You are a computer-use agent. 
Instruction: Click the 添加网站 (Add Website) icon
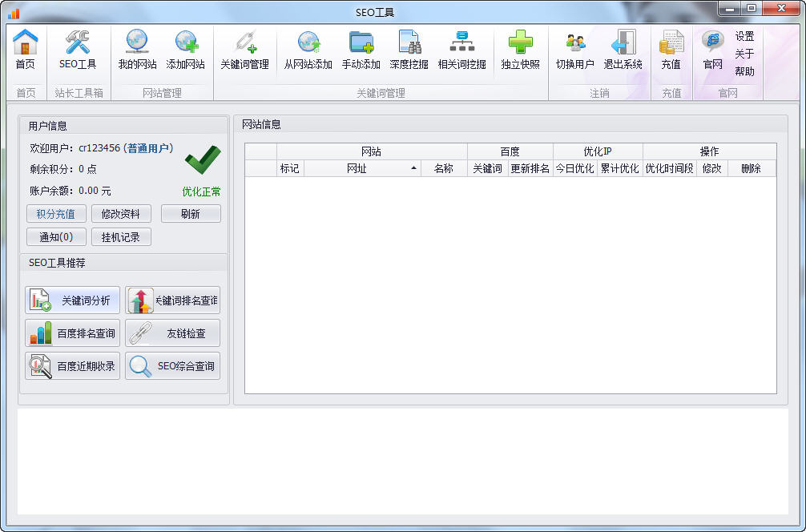(x=185, y=50)
